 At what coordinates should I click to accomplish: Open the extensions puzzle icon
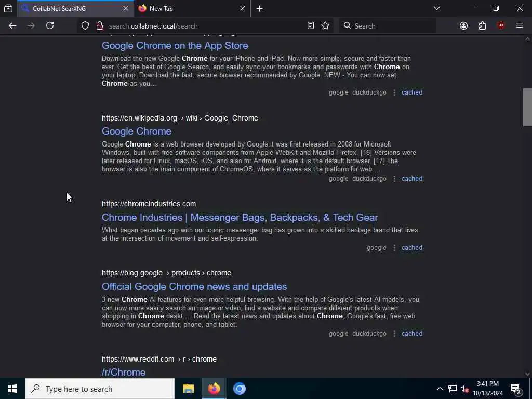482,26
